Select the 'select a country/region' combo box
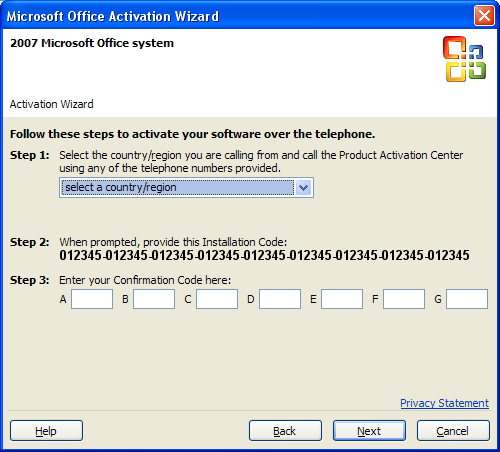 click(186, 188)
